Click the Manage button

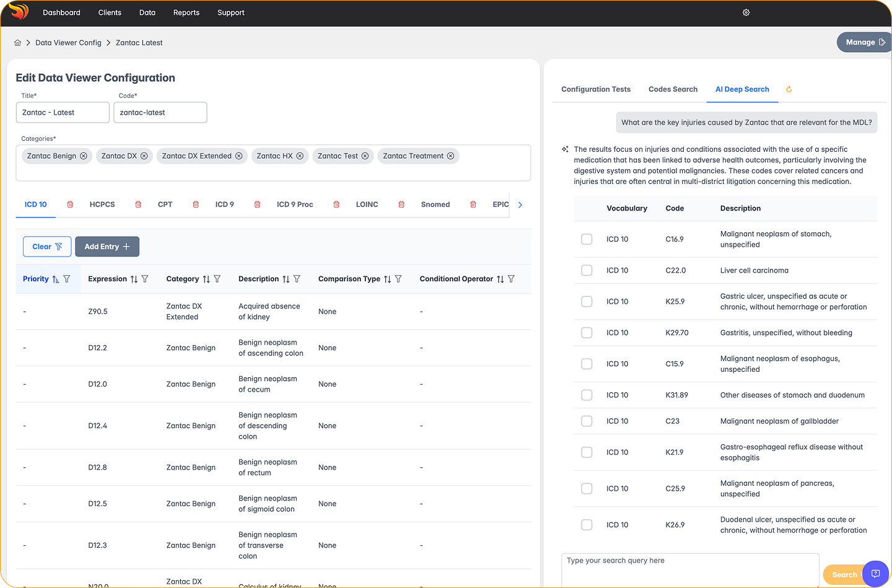(865, 42)
